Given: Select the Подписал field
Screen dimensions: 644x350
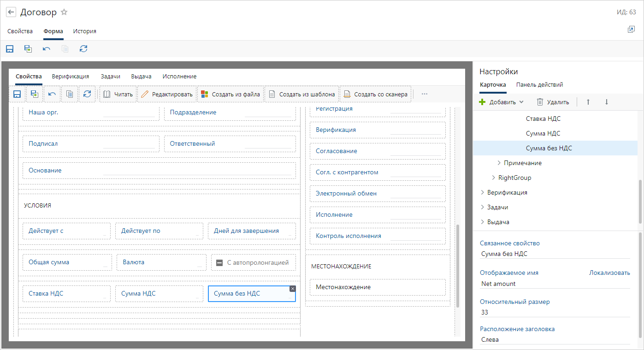Looking at the screenshot, I should (91, 144).
